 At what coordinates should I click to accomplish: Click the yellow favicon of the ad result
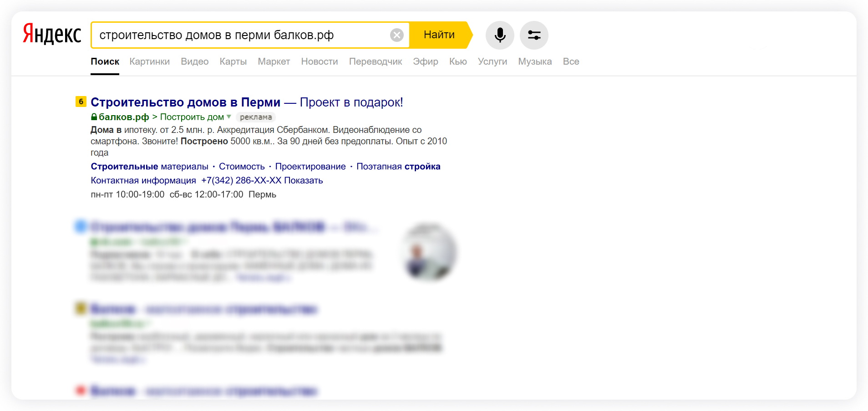(x=81, y=101)
